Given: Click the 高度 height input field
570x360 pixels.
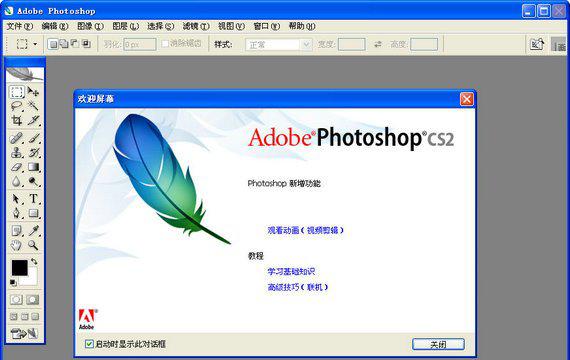Looking at the screenshot, I should (424, 45).
